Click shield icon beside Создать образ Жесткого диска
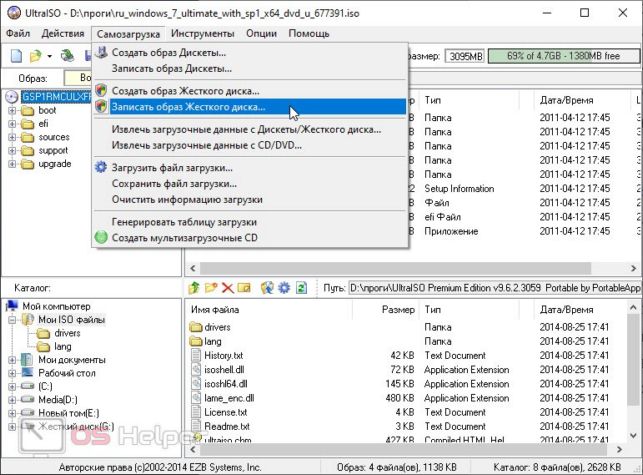The width and height of the screenshot is (643, 475). pyautogui.click(x=101, y=90)
